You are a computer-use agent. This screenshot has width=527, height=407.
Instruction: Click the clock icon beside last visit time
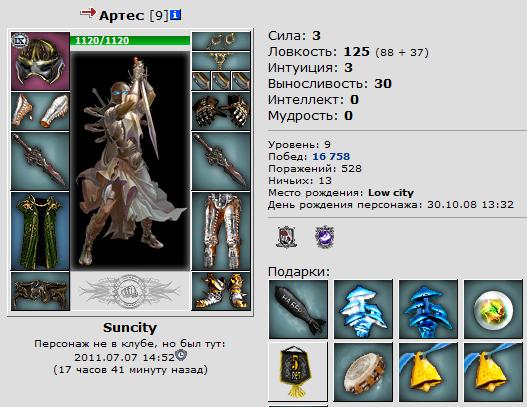pyautogui.click(x=181, y=355)
